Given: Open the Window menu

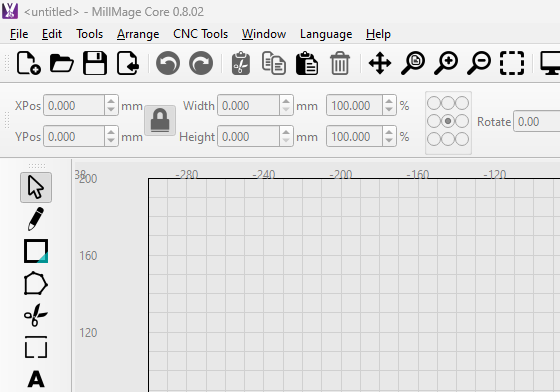Looking at the screenshot, I should tap(264, 34).
